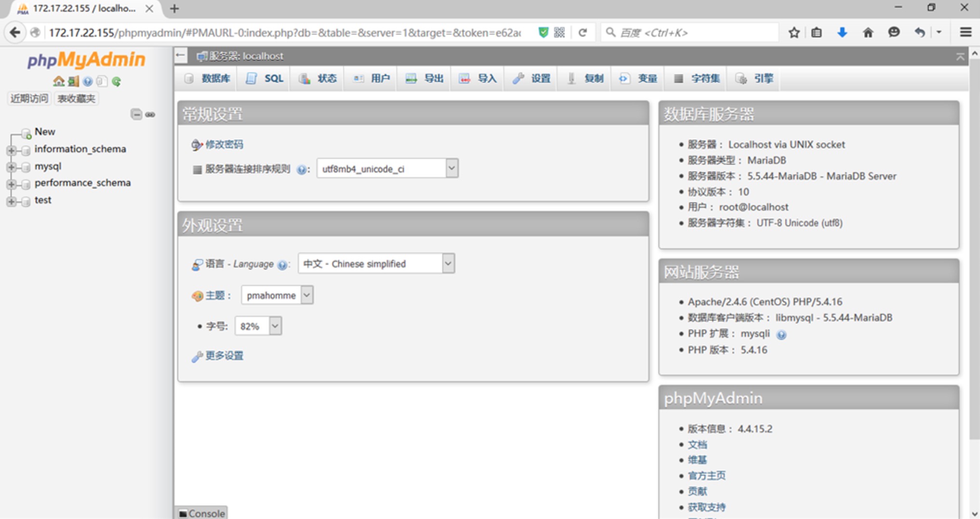Click the chain link icon in navigation panel

(x=150, y=115)
